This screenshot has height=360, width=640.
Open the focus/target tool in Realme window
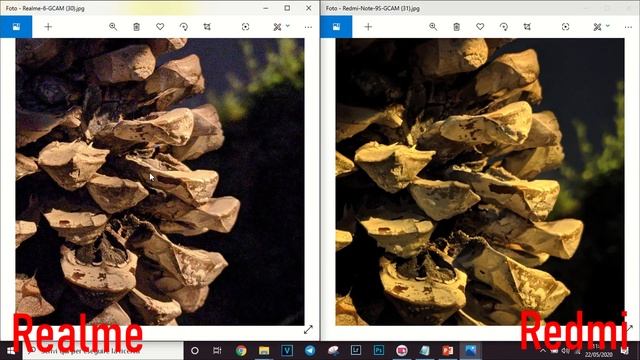(245, 27)
